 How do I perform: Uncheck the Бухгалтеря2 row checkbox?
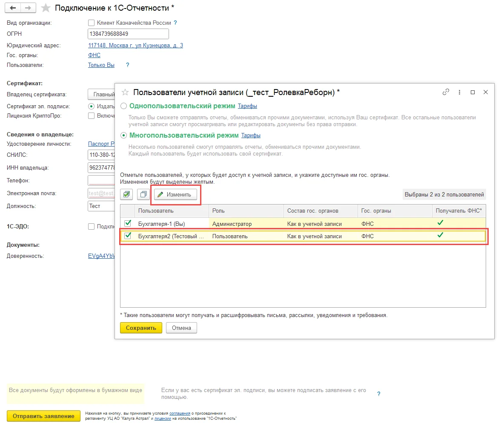(x=128, y=236)
